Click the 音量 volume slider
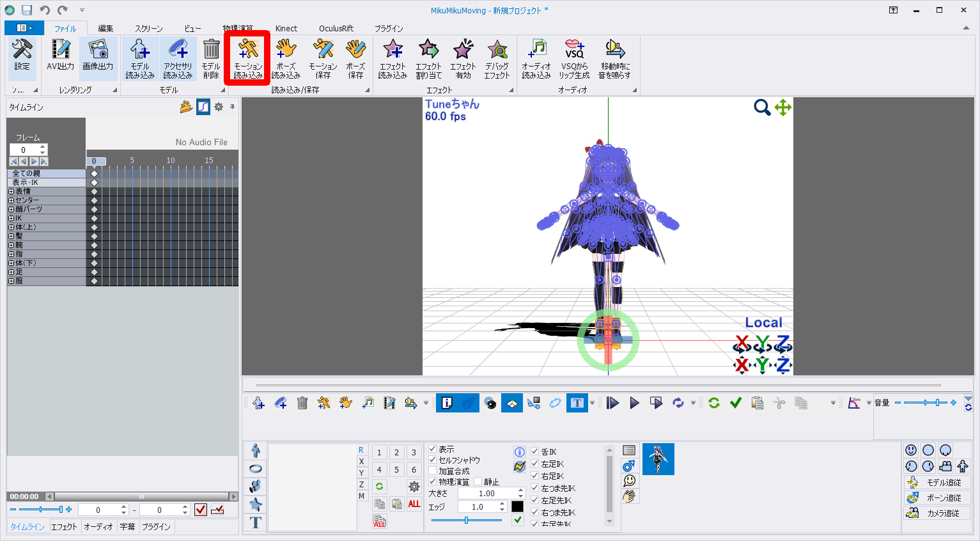This screenshot has height=541, width=980. tap(926, 402)
